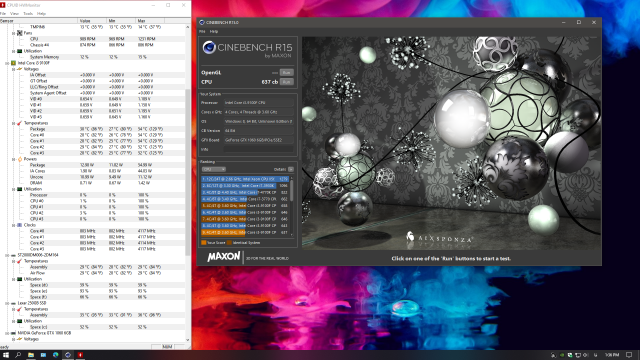
Task: Click the Lexar 250GB SSD drive icon
Action: point(13,303)
